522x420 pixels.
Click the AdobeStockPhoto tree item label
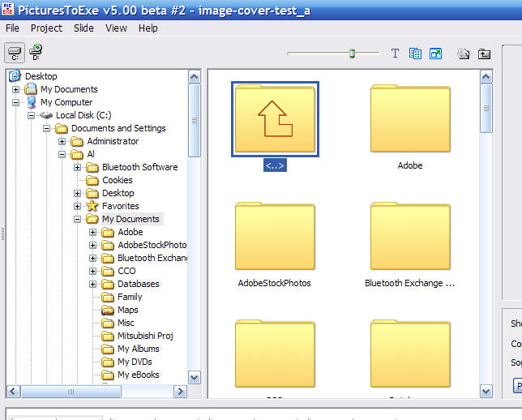[x=152, y=245]
